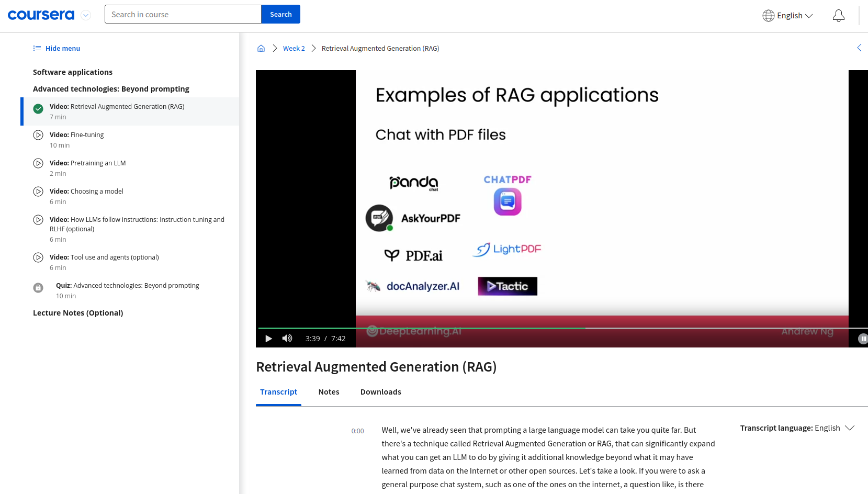Switch to the Notes tab
Viewport: 868px width, 494px height.
329,392
